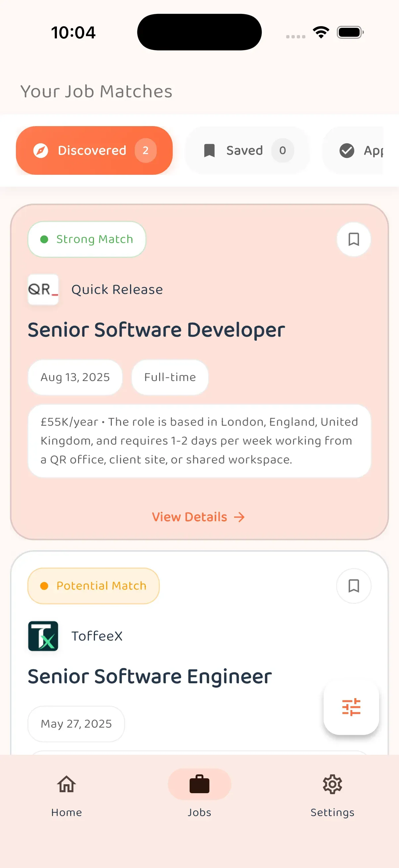Select the Discovered tab
Viewport: 399px width, 868px height.
(94, 150)
